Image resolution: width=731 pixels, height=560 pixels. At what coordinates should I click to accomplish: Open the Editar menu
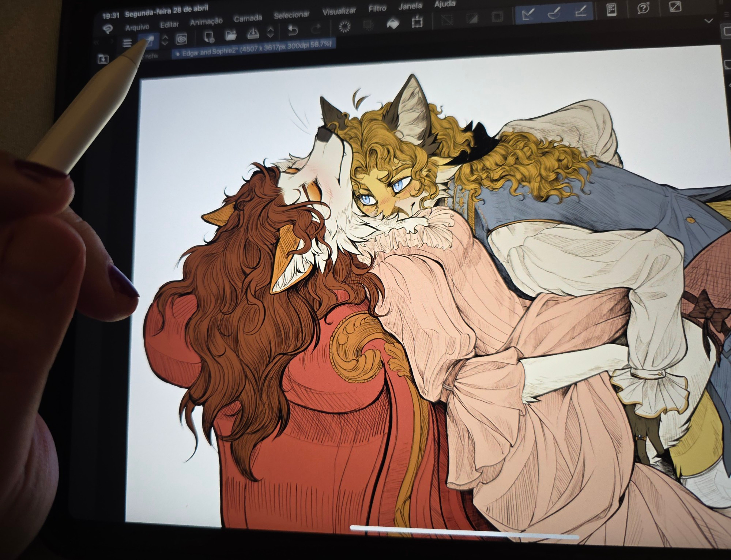(x=169, y=25)
